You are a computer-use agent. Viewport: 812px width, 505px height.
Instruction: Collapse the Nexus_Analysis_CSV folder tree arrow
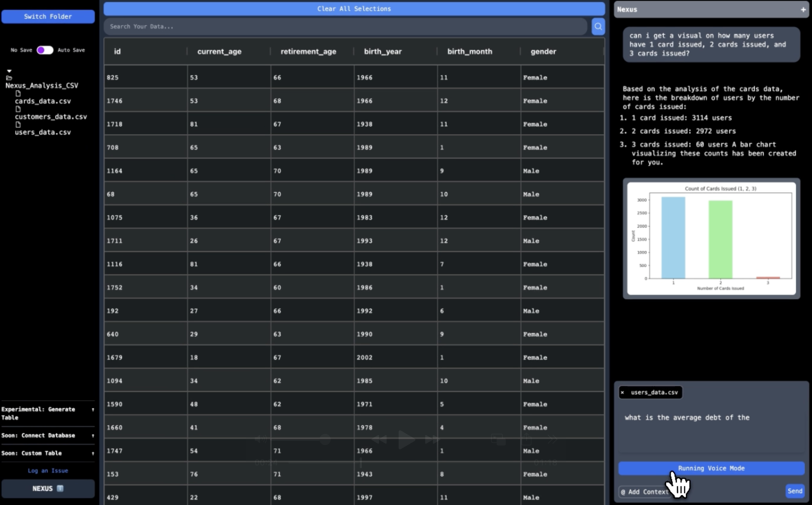9,71
